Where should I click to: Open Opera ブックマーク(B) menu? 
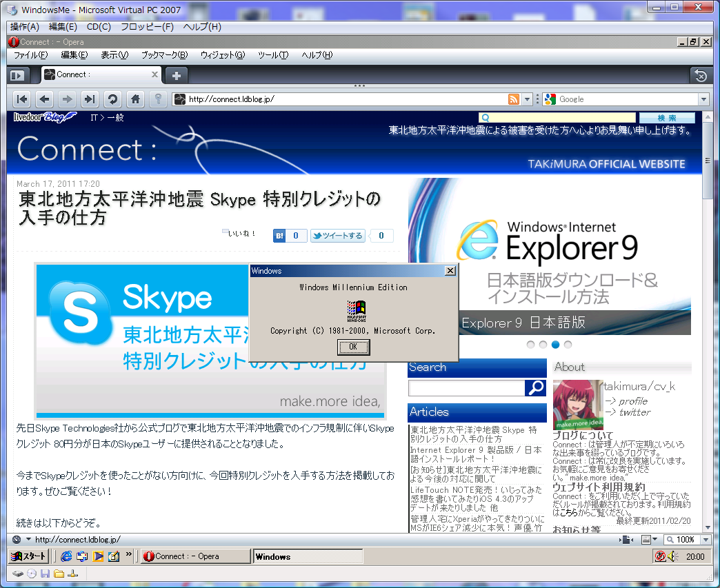click(164, 55)
